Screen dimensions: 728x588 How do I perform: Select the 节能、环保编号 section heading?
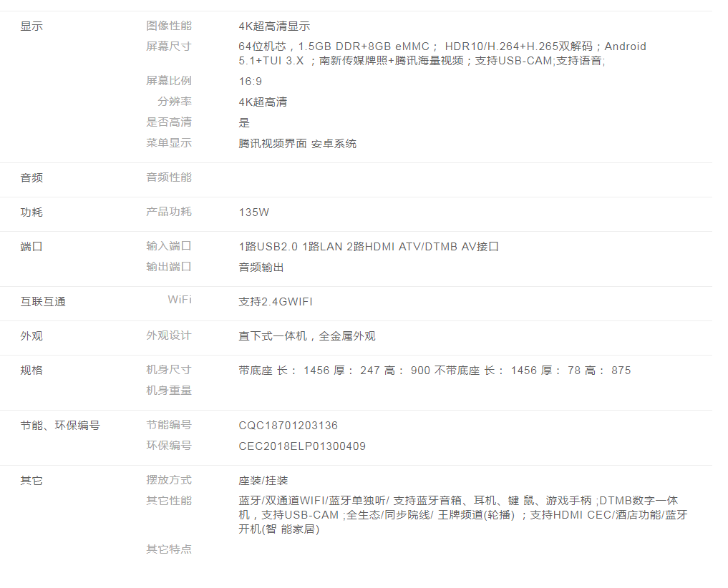click(x=60, y=426)
